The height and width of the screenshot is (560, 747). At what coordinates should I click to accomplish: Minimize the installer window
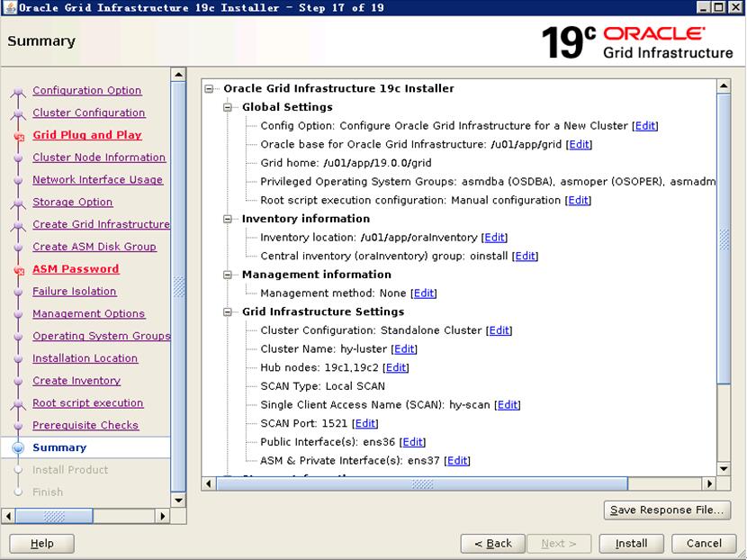tap(704, 7)
